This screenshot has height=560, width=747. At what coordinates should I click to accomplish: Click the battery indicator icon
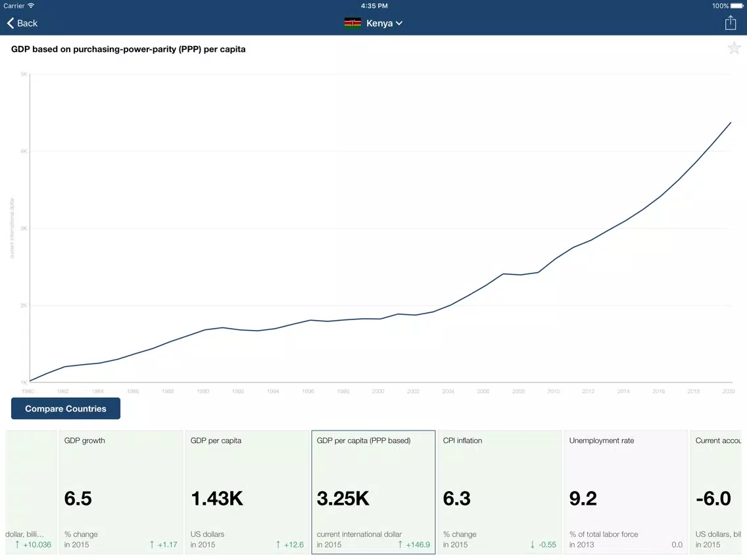pyautogui.click(x=737, y=6)
